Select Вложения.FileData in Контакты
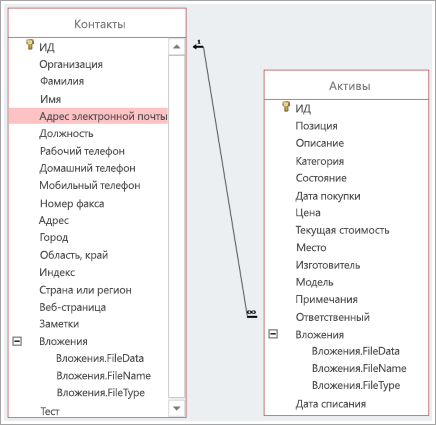This screenshot has width=436, height=425. point(100,358)
